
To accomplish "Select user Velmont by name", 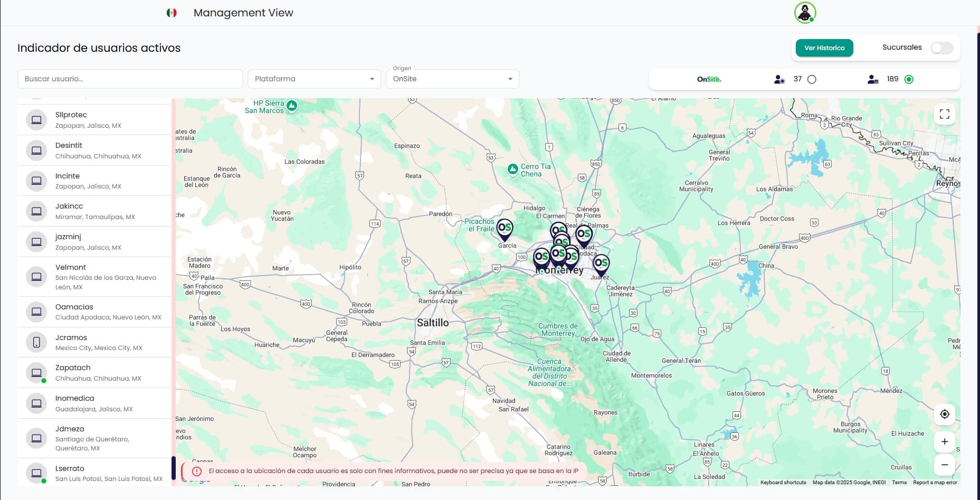I will (71, 267).
